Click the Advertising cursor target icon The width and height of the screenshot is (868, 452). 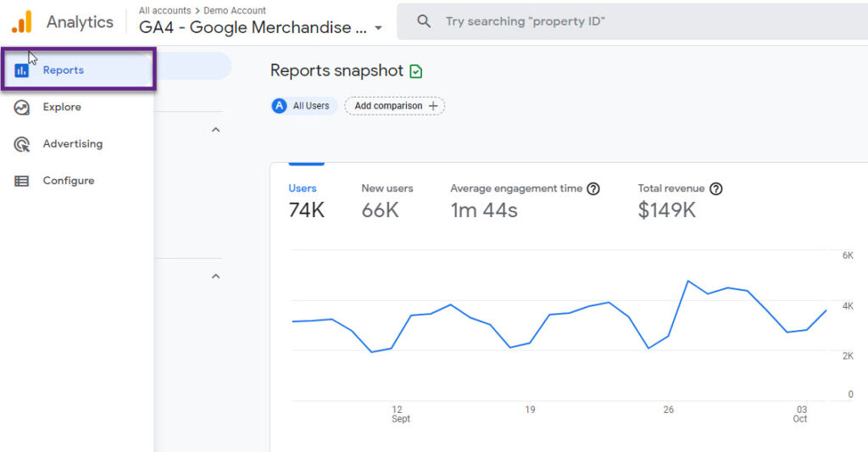(x=21, y=144)
